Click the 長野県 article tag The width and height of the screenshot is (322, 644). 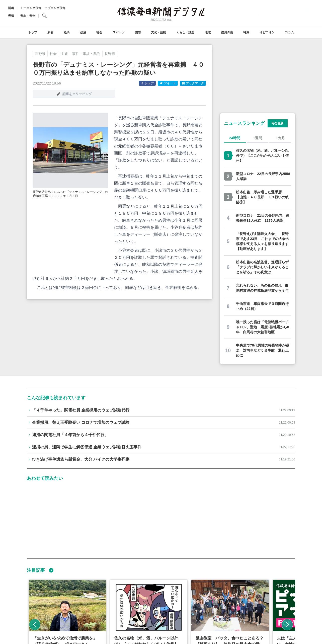coord(40,54)
